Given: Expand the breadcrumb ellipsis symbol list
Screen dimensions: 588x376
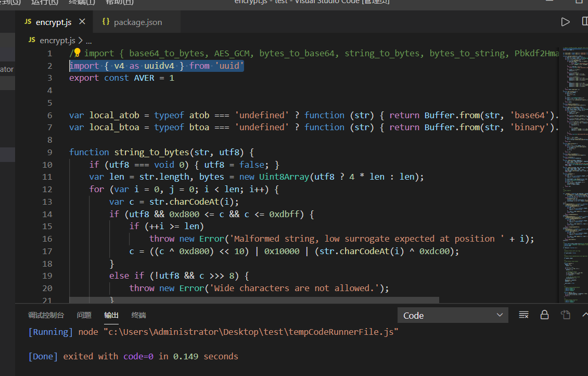Looking at the screenshot, I should tap(89, 41).
